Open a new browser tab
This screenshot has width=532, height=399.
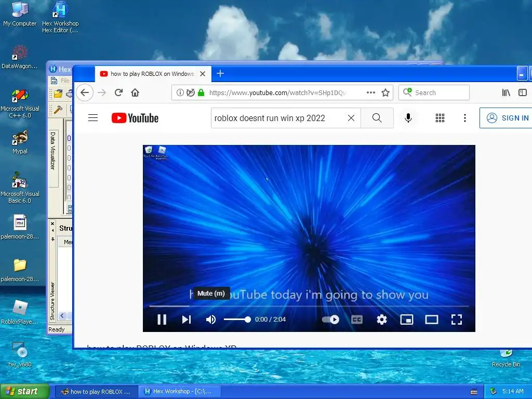pos(220,73)
